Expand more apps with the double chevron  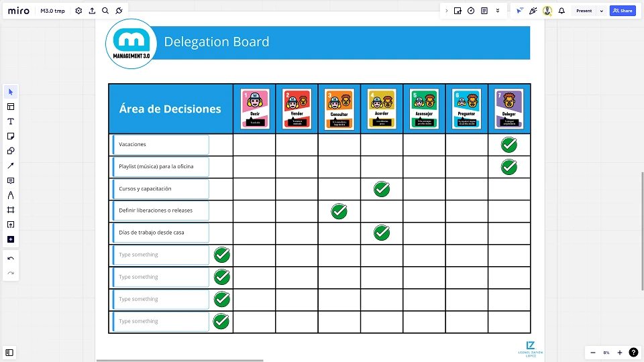(x=498, y=11)
